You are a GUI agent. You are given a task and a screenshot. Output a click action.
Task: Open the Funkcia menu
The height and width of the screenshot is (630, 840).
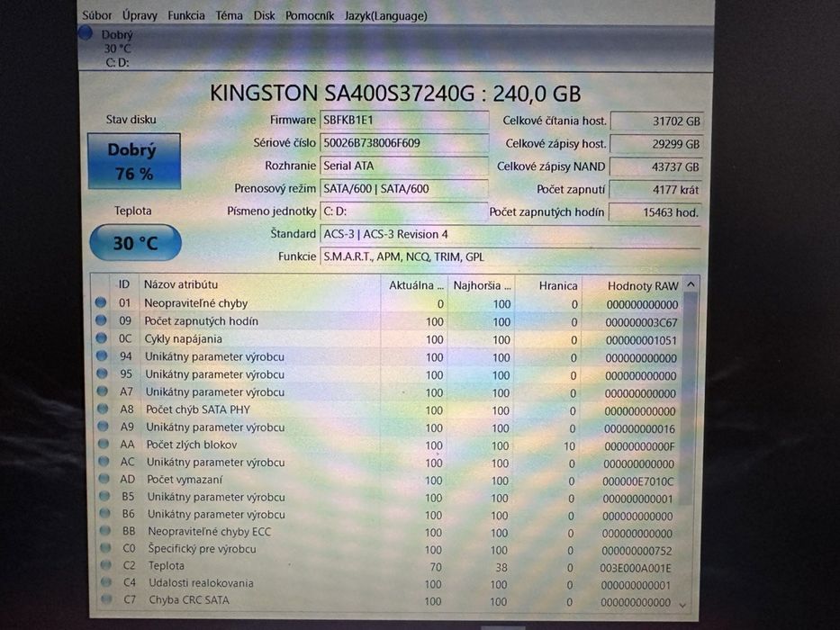click(x=185, y=15)
